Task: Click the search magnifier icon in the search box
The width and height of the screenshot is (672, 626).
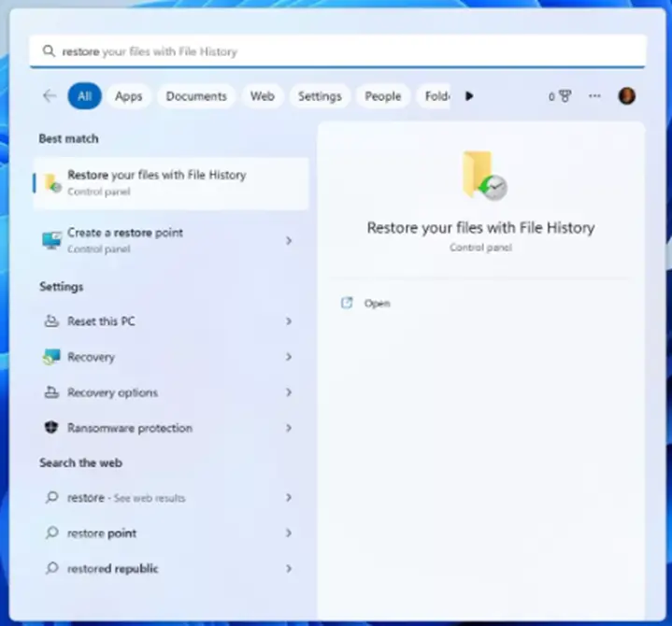Action: coord(49,51)
